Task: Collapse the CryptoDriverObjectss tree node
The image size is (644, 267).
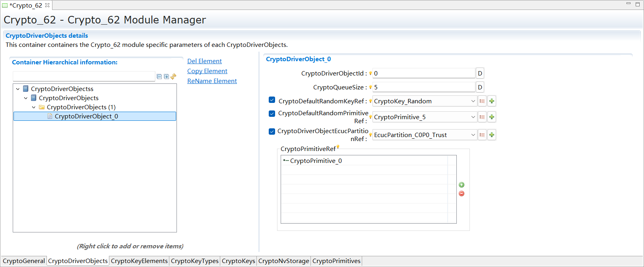Action: 18,89
